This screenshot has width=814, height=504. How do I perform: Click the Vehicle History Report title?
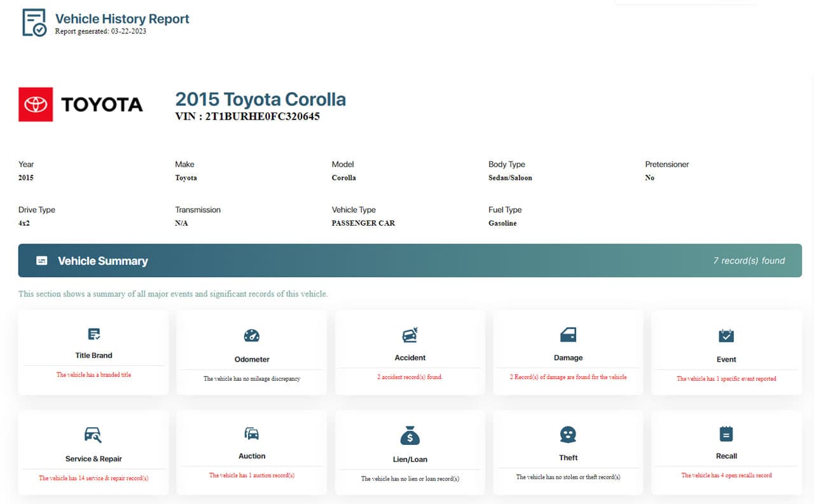(122, 19)
